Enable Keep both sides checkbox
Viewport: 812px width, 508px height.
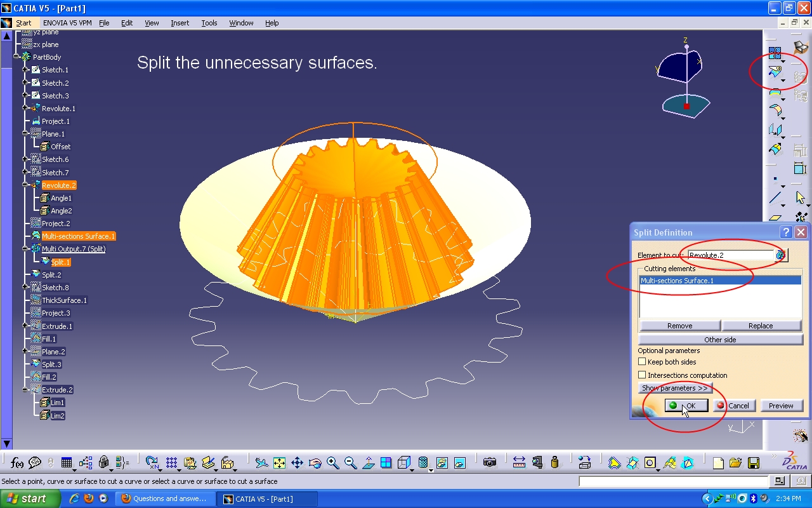[642, 362]
